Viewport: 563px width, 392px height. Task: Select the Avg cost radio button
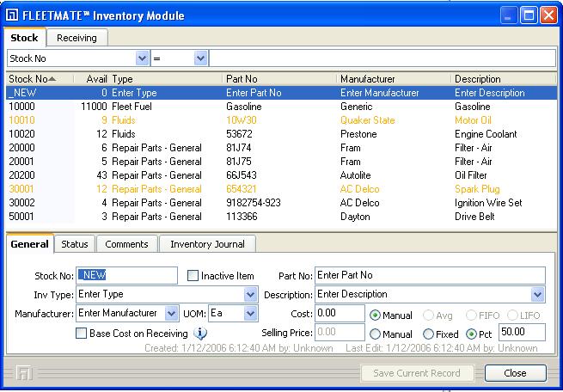428,315
